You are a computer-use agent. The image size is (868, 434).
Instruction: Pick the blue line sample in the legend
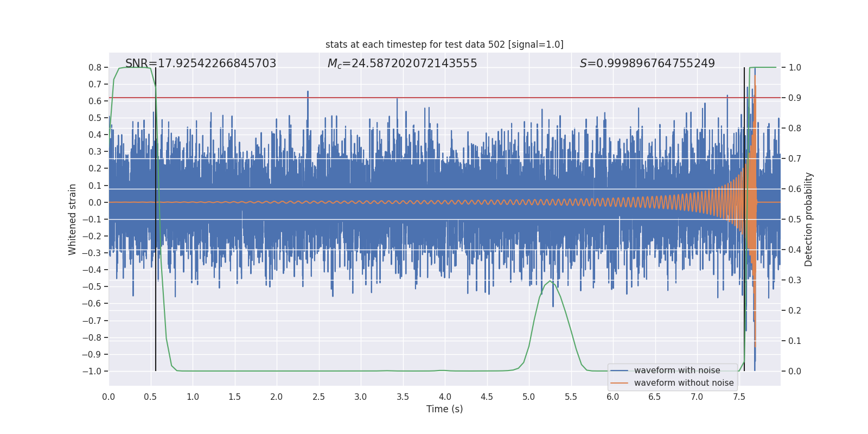coord(619,371)
